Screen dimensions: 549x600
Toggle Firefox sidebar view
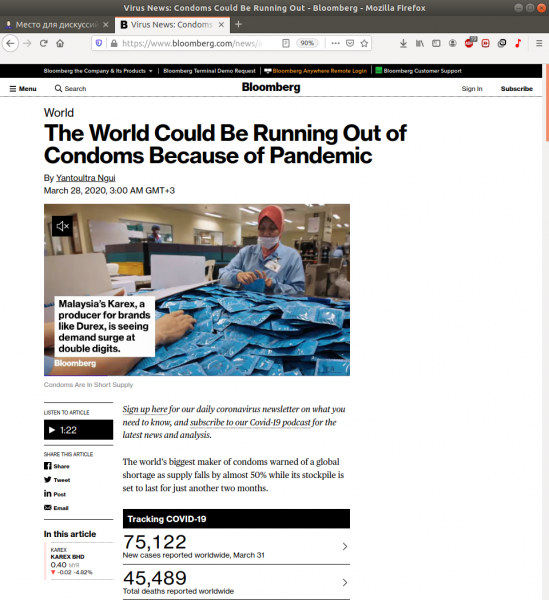click(436, 43)
